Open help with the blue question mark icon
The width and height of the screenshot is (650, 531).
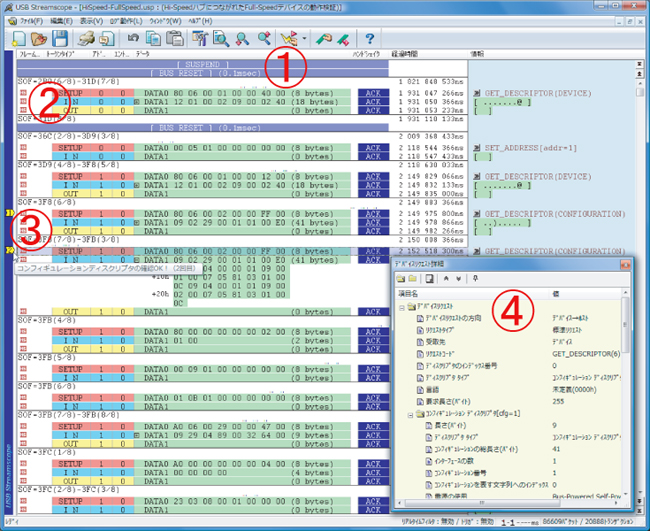(x=369, y=39)
